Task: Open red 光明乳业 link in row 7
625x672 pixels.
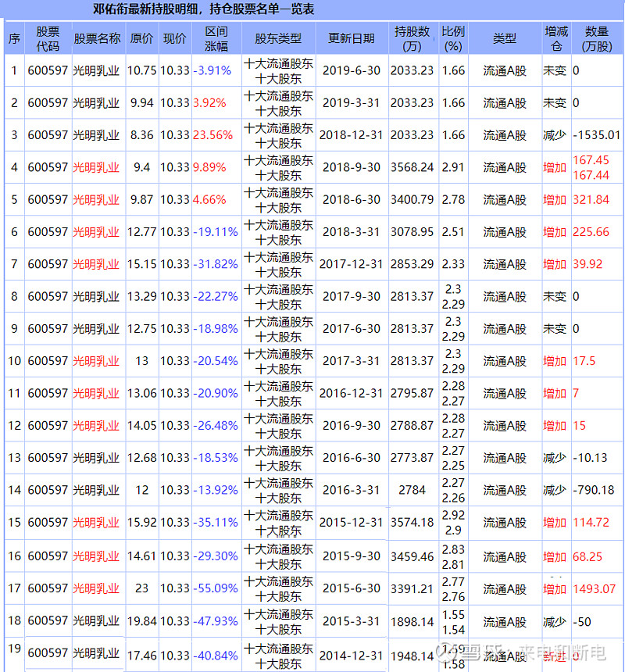Action: click(96, 264)
